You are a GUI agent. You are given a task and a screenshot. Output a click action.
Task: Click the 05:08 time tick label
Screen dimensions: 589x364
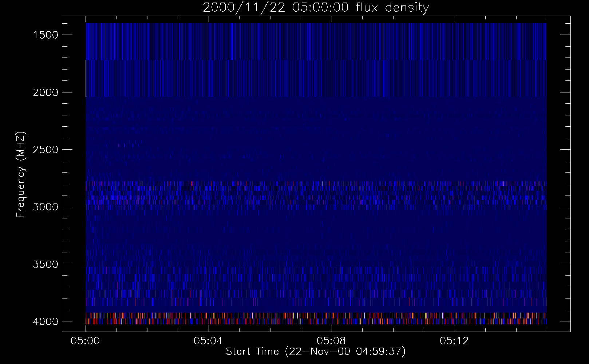[331, 341]
